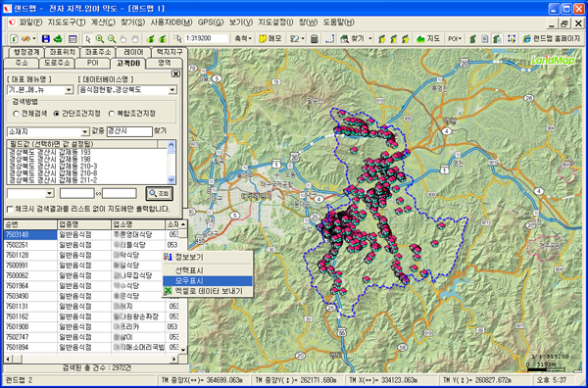Screen dimensions: 588x388
Task: Choose 엑셀로 데이터 보내기 in context menu
Action: (x=208, y=291)
